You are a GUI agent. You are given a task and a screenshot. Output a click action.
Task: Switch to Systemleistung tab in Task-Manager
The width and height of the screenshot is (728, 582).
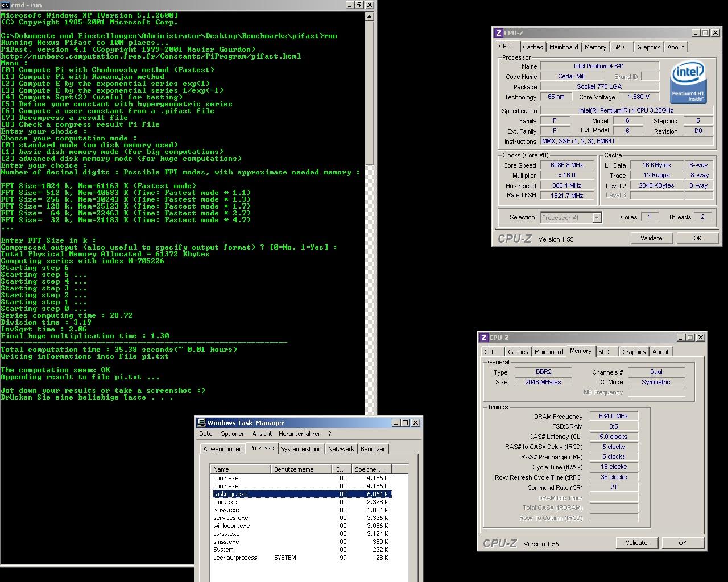(x=301, y=449)
